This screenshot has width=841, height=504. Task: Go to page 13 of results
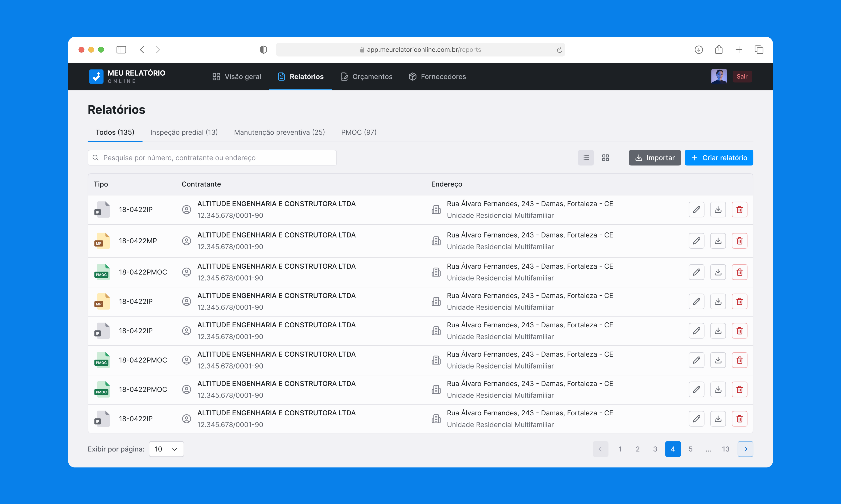(x=725, y=449)
